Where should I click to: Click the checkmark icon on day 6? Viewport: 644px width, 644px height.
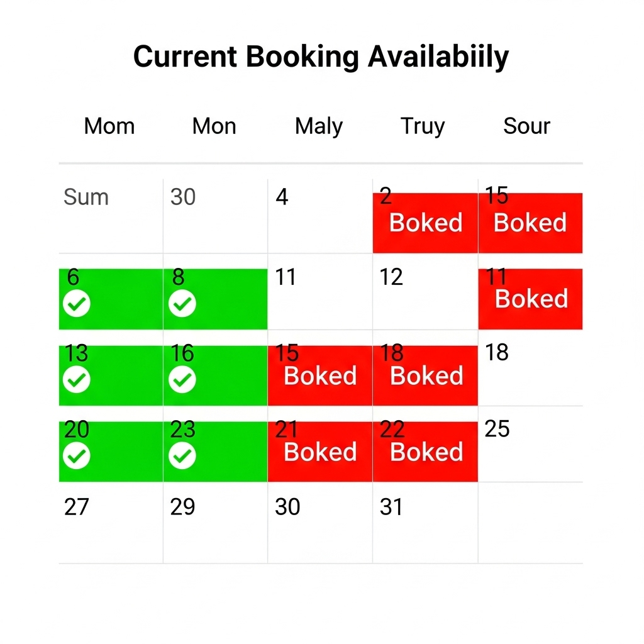tap(77, 304)
